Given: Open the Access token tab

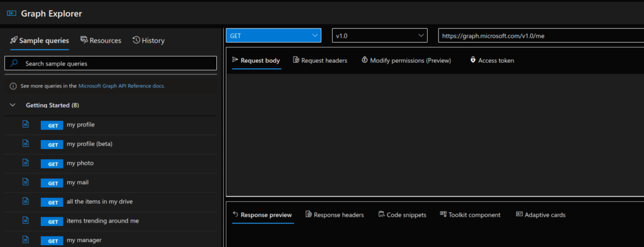Looking at the screenshot, I should (492, 60).
